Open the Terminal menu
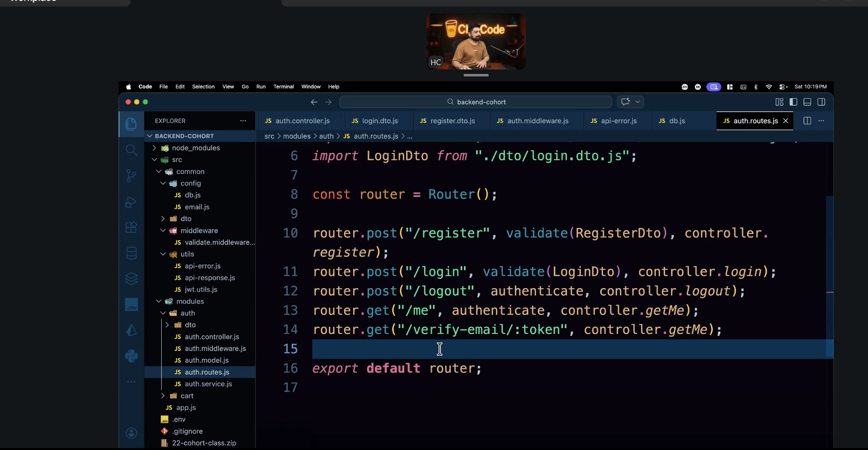This screenshot has height=450, width=868. (x=283, y=86)
